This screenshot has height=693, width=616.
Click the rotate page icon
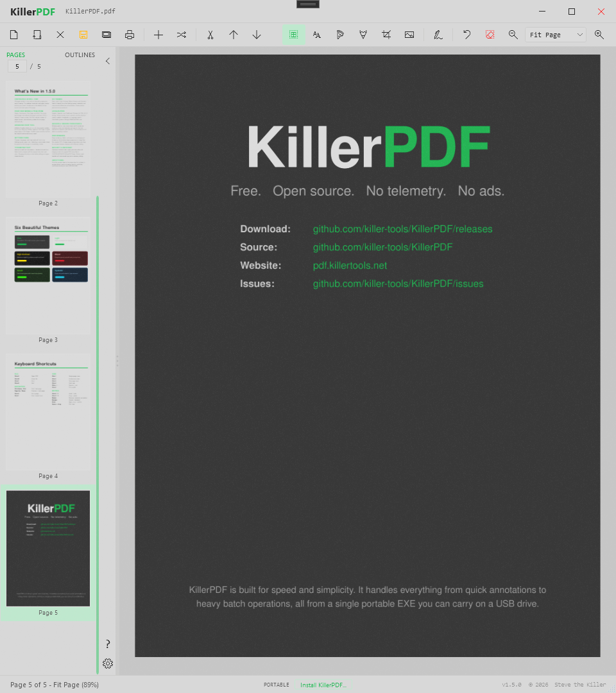click(x=37, y=35)
